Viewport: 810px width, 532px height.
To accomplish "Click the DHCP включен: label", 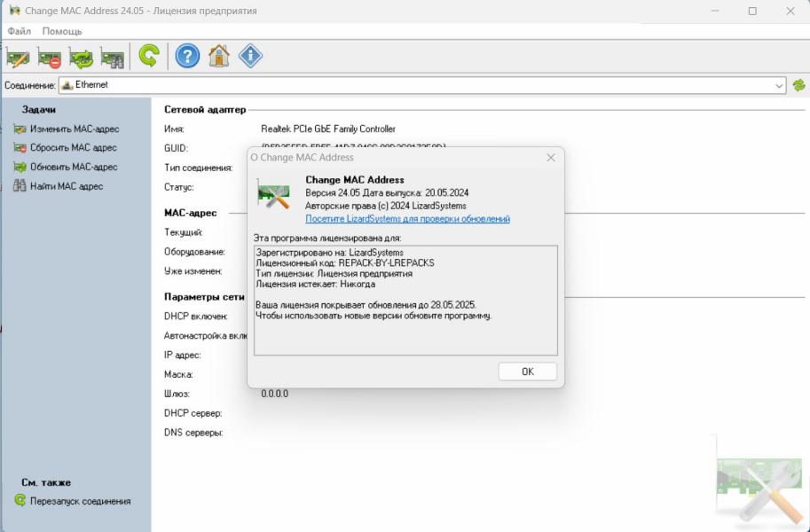I will [196, 317].
